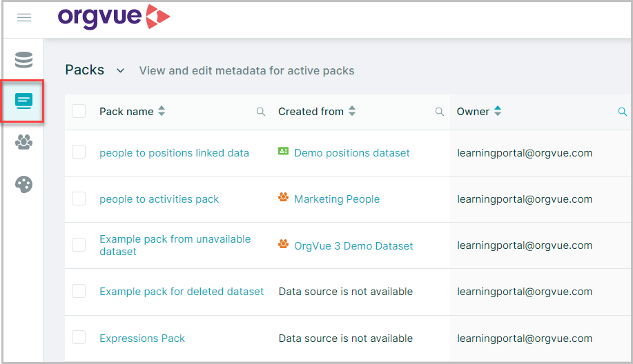Open Marketing People dataset link
This screenshot has height=364, width=633.
click(x=337, y=199)
